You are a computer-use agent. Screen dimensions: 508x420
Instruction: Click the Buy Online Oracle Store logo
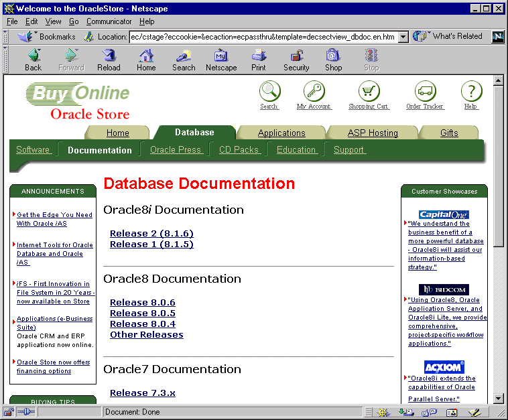coord(78,101)
